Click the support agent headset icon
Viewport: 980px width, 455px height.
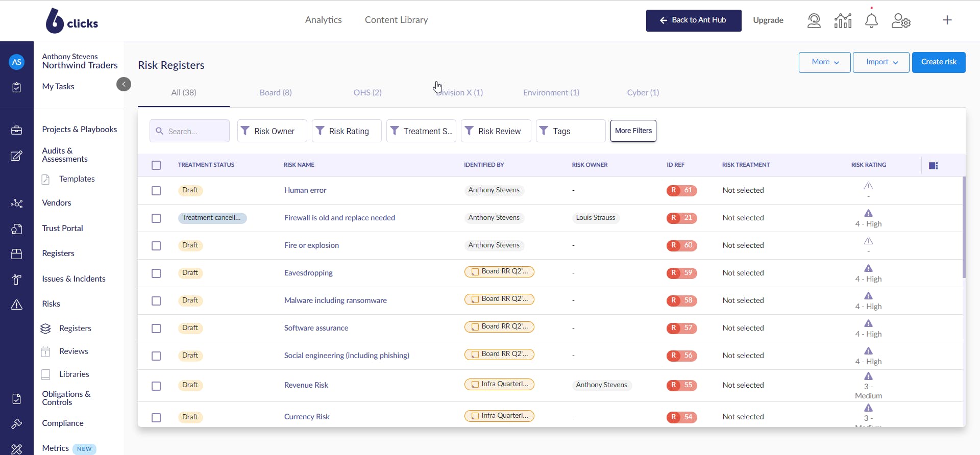coord(814,20)
